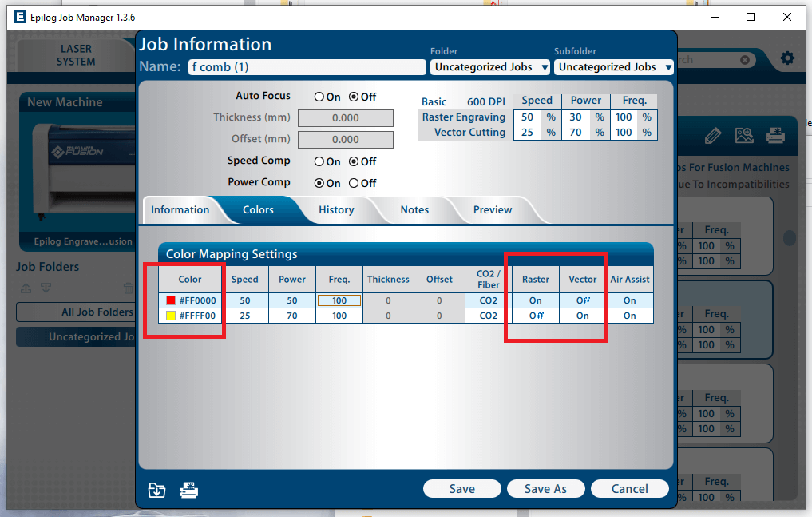Clear the search field with the X icon
812x517 pixels.
tap(745, 60)
